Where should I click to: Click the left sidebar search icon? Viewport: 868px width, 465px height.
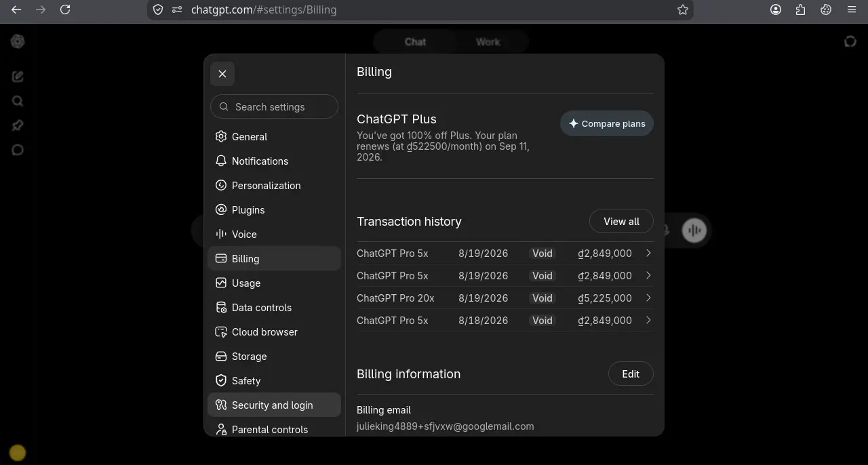18,101
